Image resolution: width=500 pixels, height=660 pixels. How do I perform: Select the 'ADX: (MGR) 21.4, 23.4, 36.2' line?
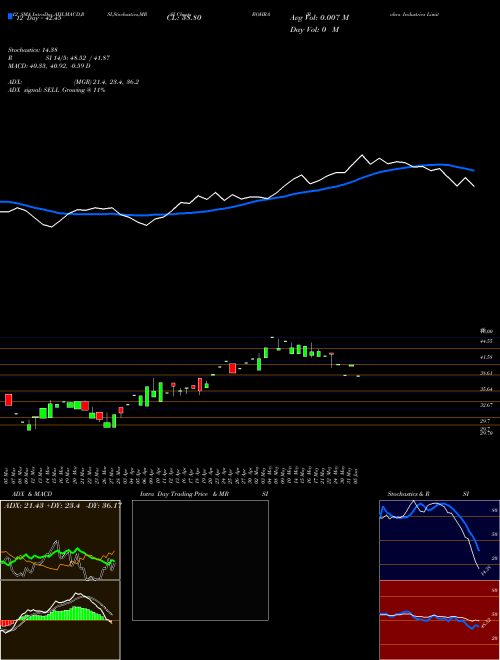[73, 82]
